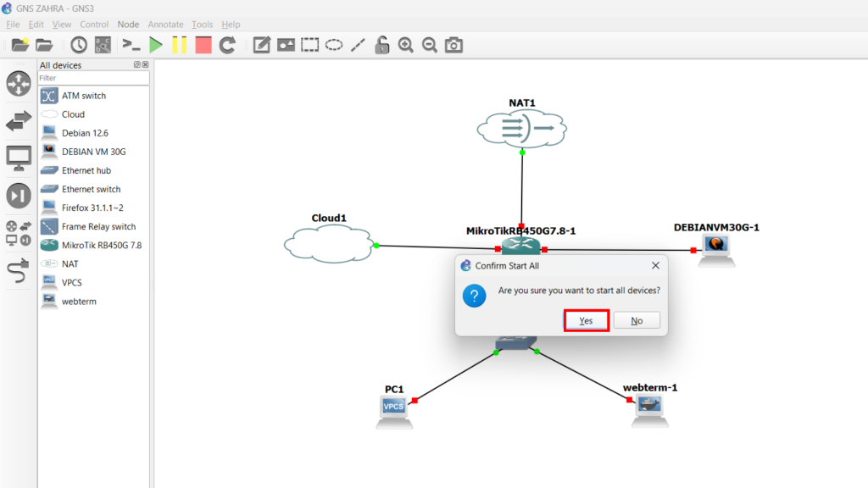Open console to all devices icon

click(131, 45)
